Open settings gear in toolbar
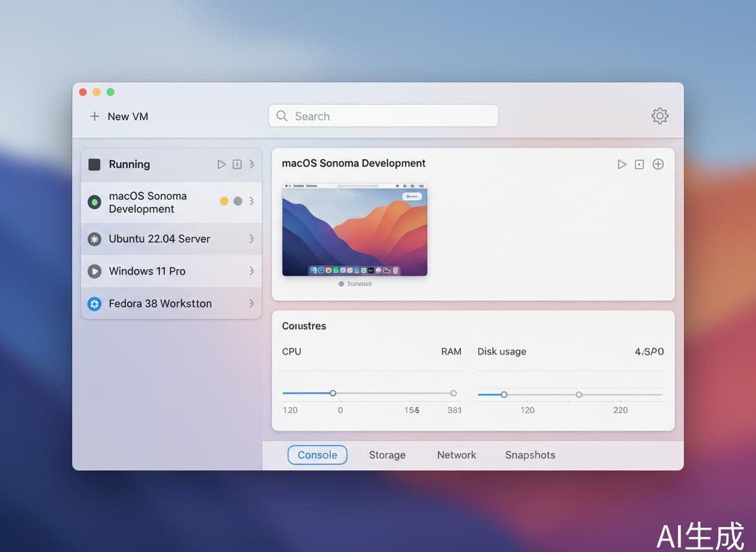The width and height of the screenshot is (756, 552). (x=660, y=116)
